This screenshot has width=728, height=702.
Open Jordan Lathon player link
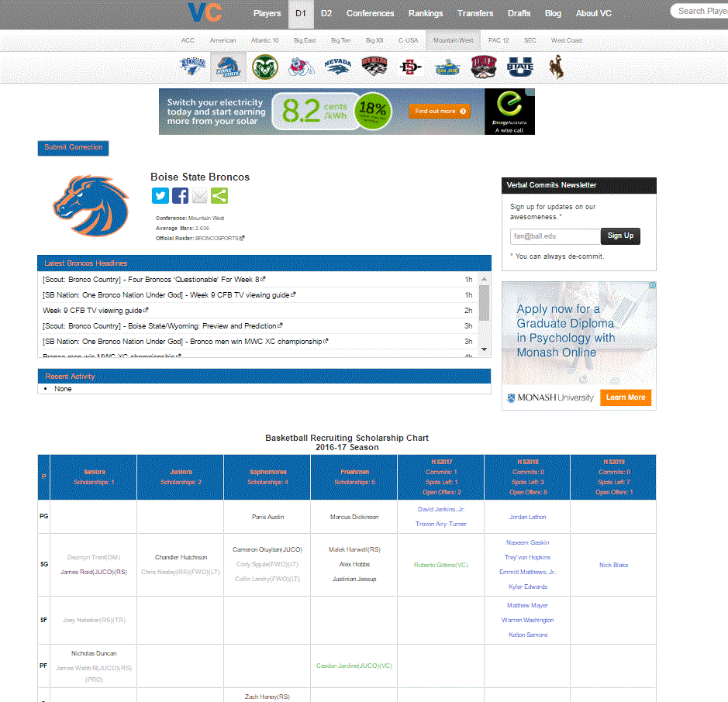pyautogui.click(x=527, y=517)
